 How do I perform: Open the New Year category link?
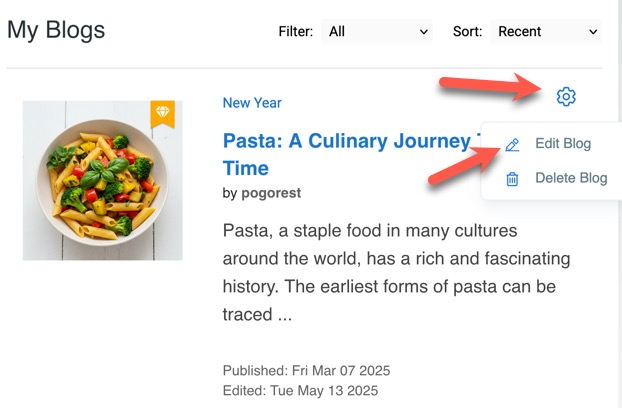click(252, 103)
